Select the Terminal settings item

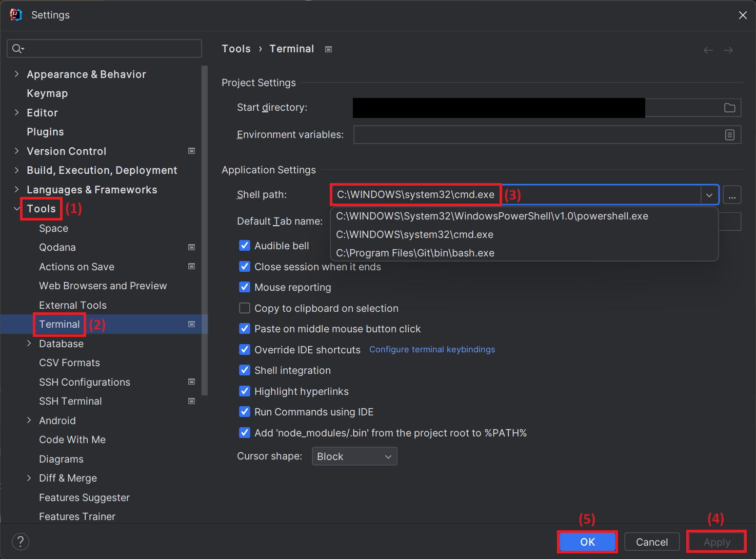click(59, 324)
